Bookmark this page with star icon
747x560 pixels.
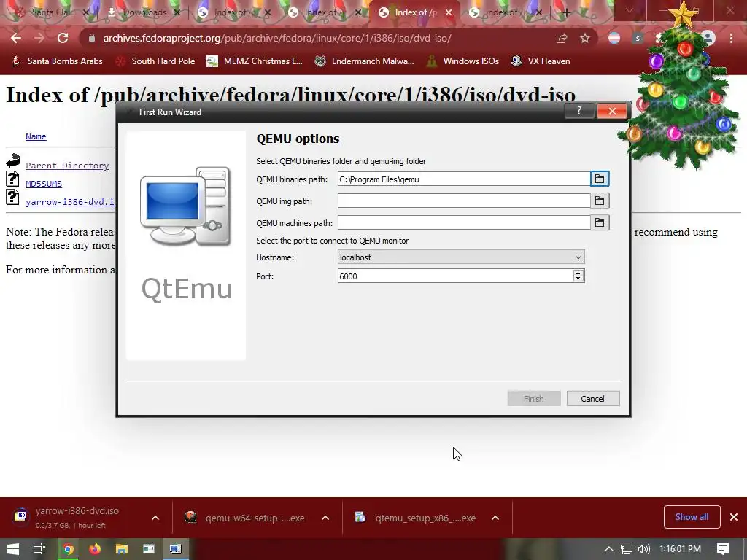585,38
